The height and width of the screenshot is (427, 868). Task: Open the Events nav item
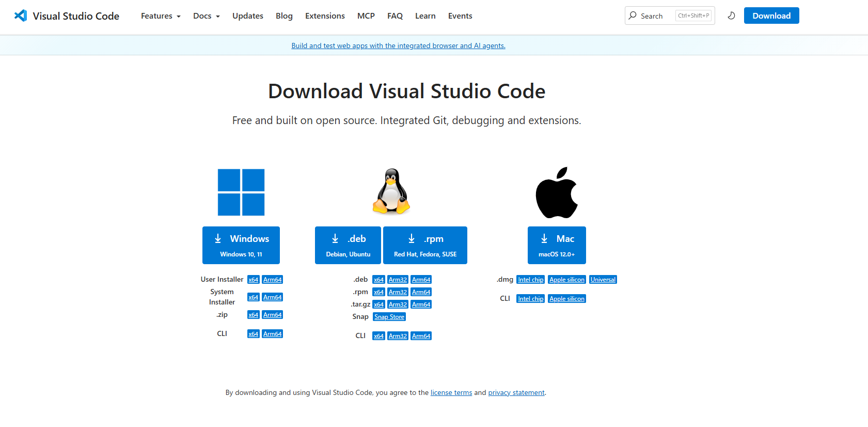(460, 16)
